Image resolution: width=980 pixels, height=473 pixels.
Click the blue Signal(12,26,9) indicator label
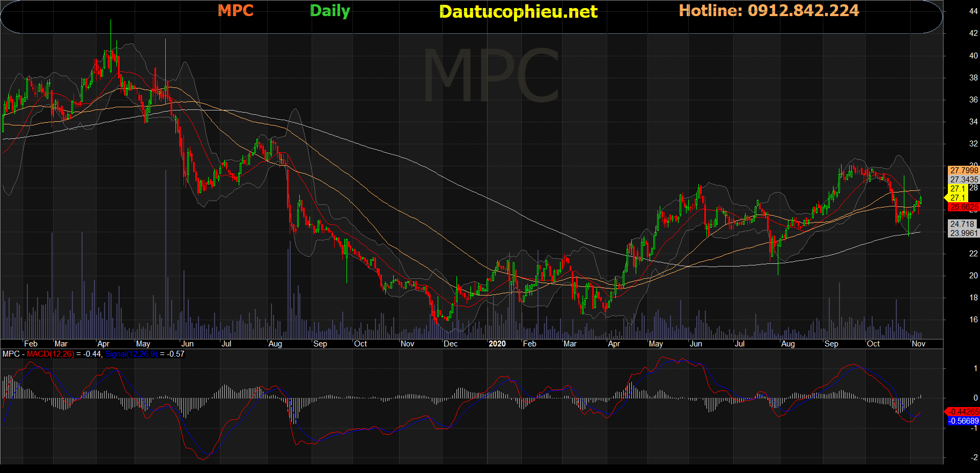click(x=131, y=354)
